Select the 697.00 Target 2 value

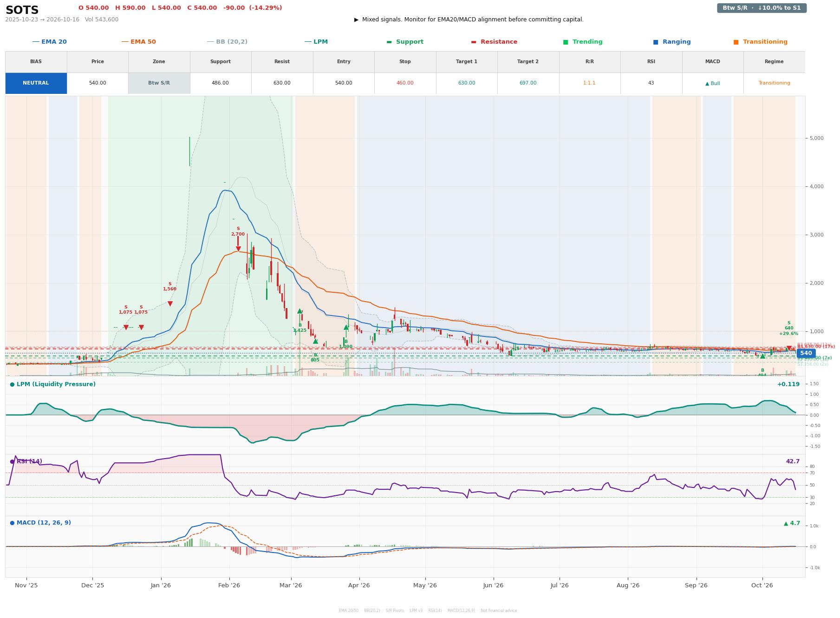coord(528,83)
